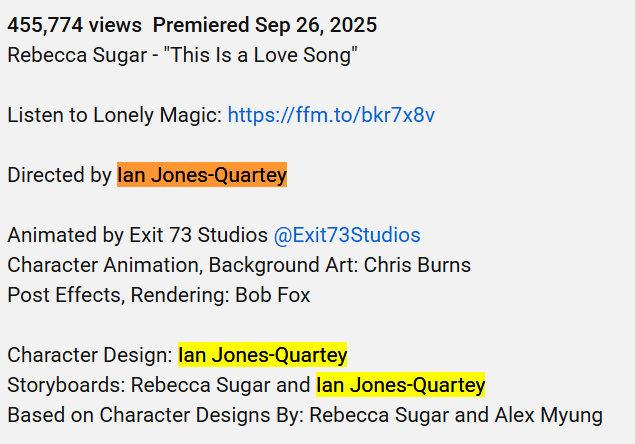This screenshot has width=635, height=444.
Task: Click Rebecca Sugar in the Based on Character Designs line
Action: click(x=379, y=415)
